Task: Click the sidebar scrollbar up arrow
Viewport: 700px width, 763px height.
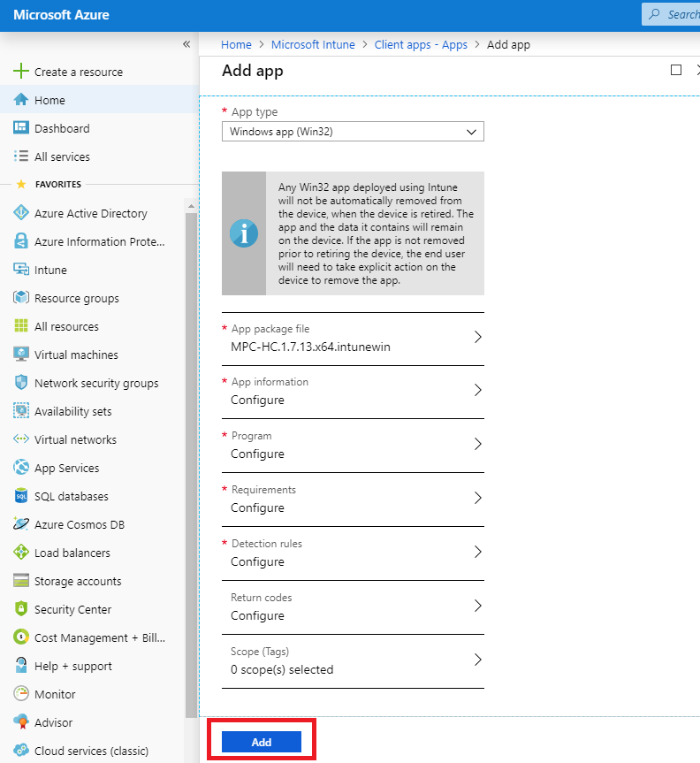Action: tap(191, 206)
